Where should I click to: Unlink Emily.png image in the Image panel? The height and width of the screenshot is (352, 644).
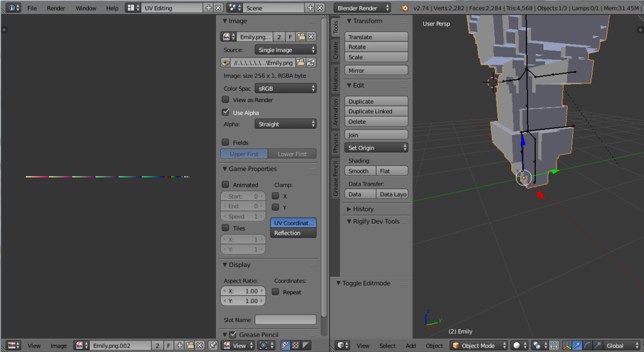point(311,37)
